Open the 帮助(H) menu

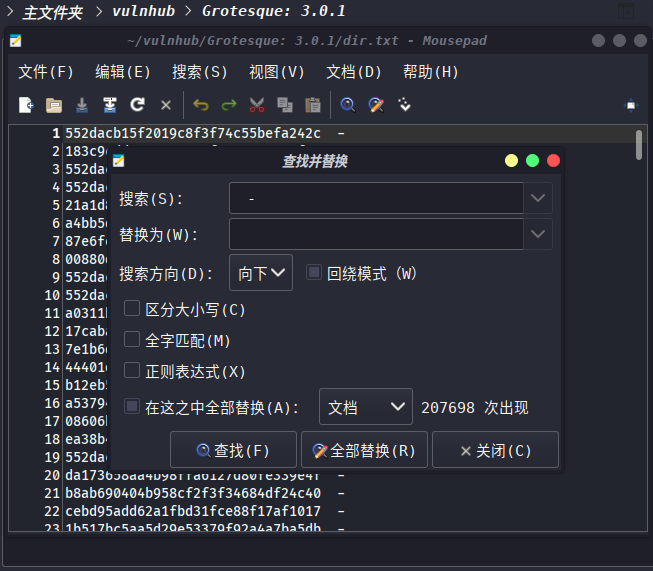pyautogui.click(x=431, y=72)
